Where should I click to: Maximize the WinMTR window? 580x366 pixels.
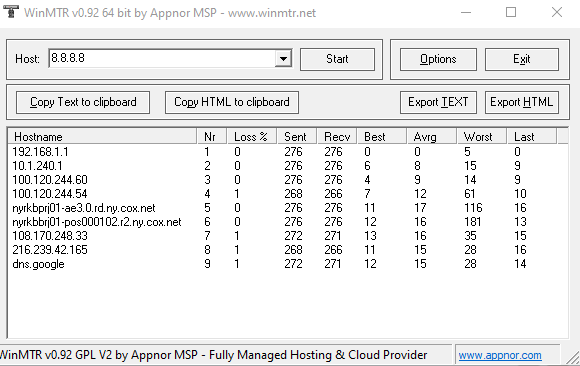[x=511, y=13]
